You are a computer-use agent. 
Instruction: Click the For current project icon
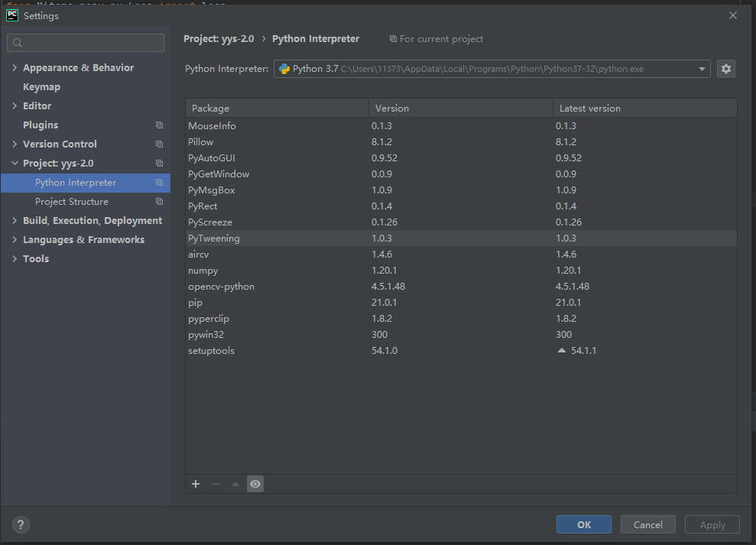393,38
